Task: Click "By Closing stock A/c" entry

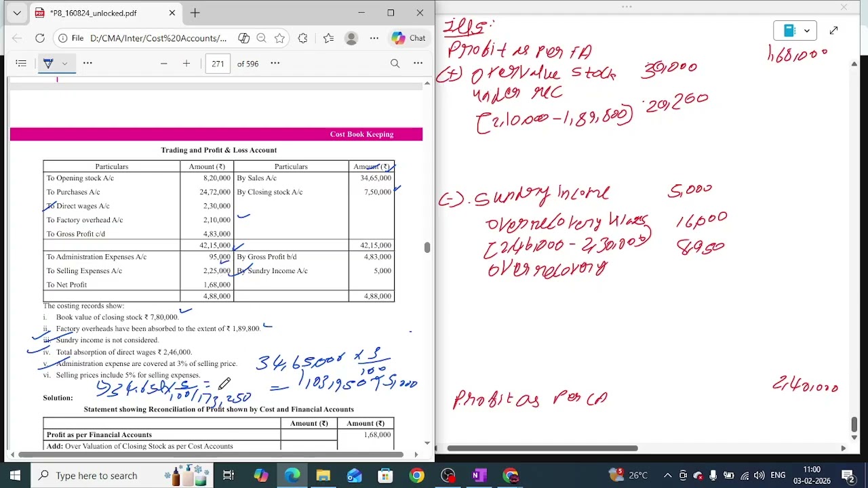Action: tap(269, 192)
